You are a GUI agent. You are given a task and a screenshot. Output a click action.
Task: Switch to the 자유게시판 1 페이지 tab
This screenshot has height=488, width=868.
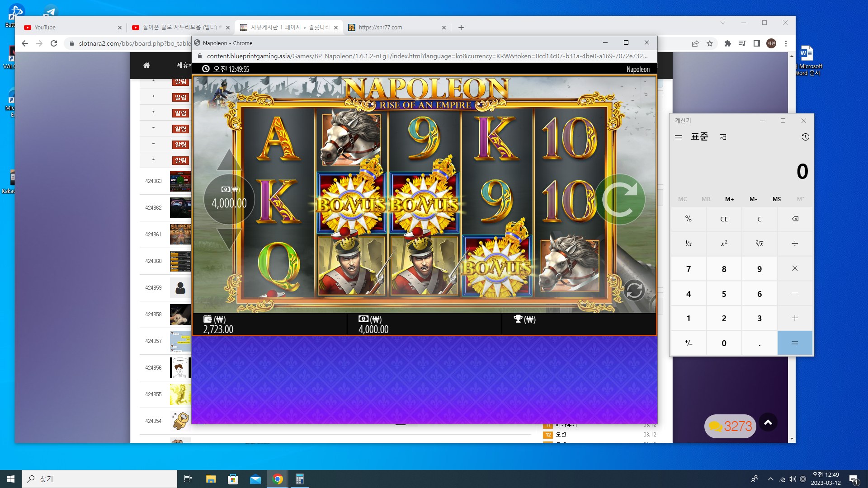point(288,28)
